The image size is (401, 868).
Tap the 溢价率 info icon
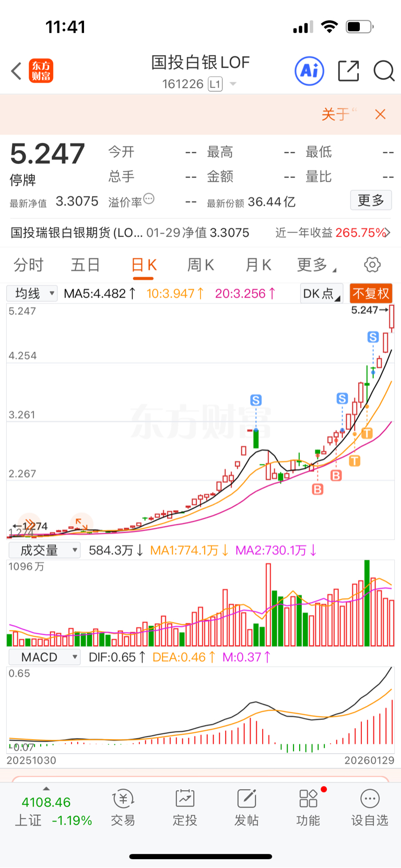tap(149, 199)
